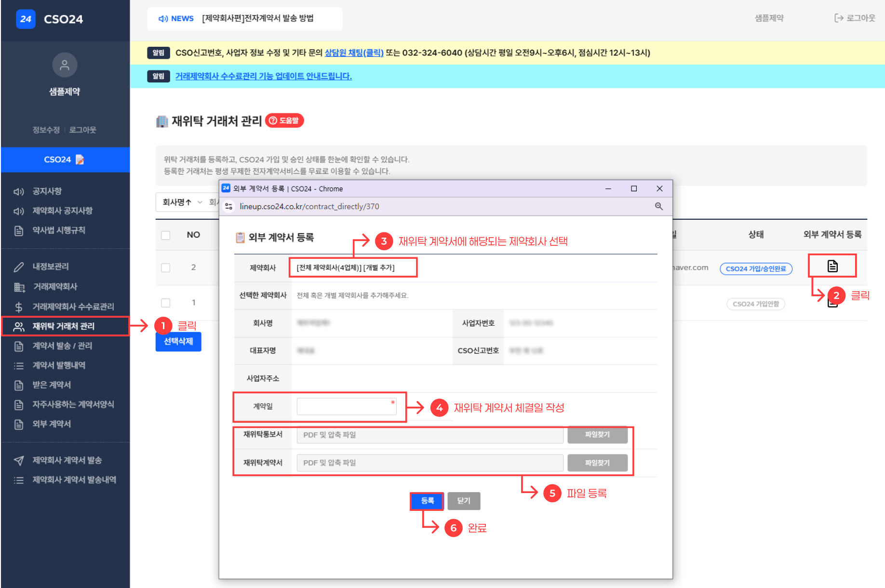Click sidebar 로그아웃 link under profile
Screen dimensions: 885x588
click(x=82, y=130)
